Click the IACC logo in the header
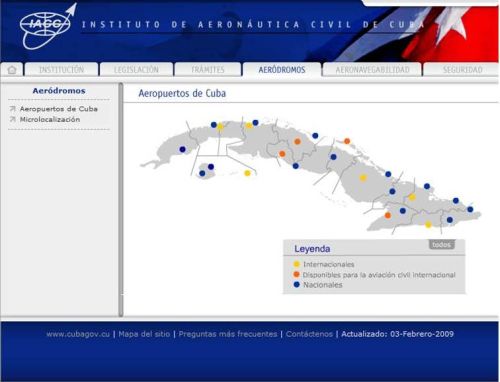The width and height of the screenshot is (500, 382). click(48, 26)
